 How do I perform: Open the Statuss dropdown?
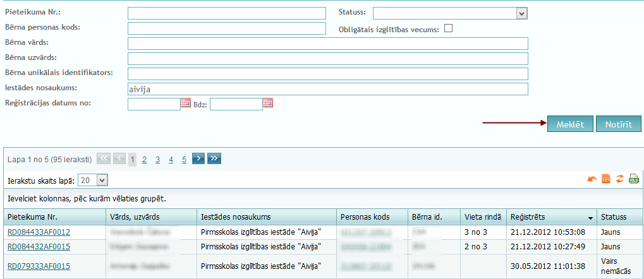click(x=521, y=13)
